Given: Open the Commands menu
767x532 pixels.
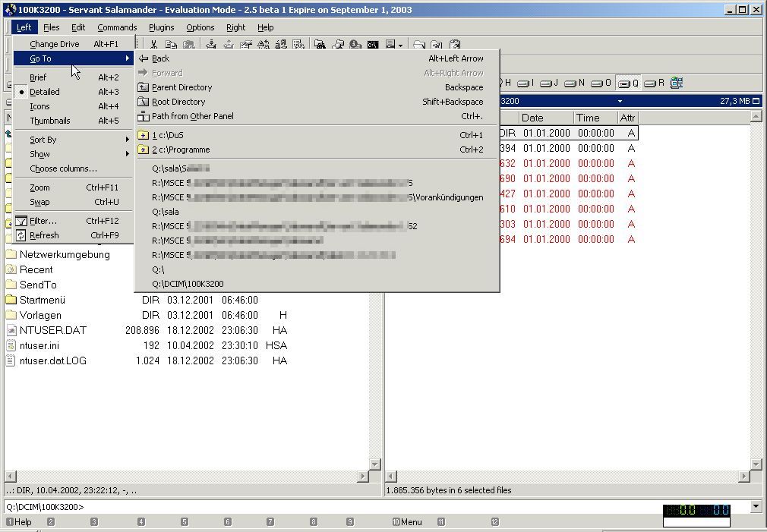Looking at the screenshot, I should coord(117,27).
